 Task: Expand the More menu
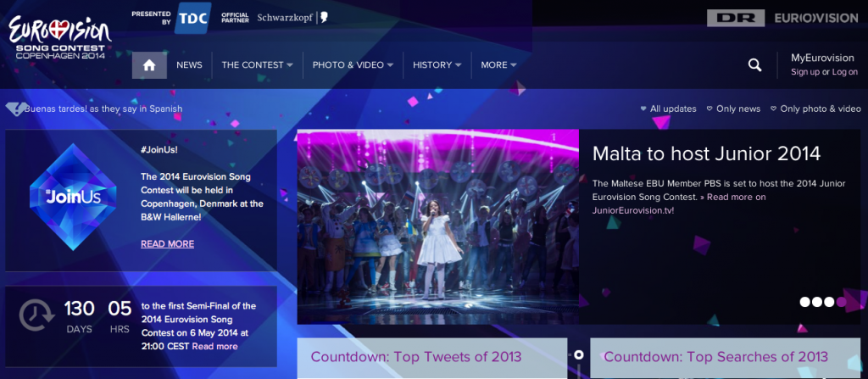[x=498, y=64]
